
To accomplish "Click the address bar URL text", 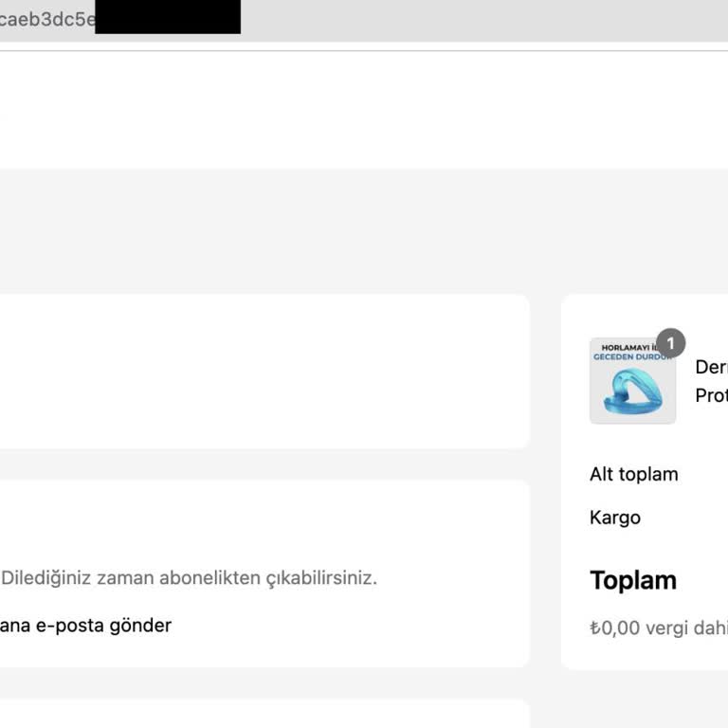I will click(47, 20).
